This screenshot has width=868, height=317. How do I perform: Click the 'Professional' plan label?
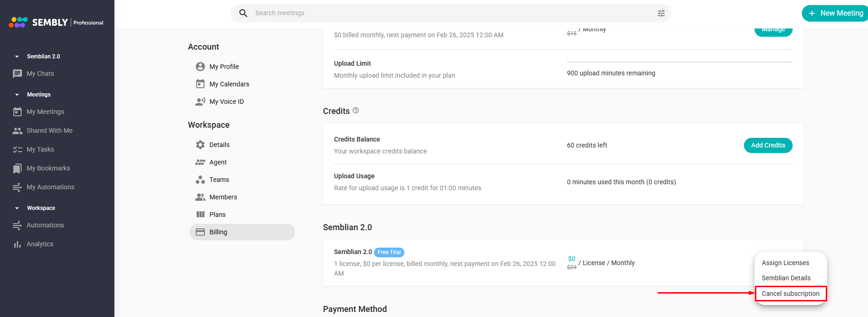[x=88, y=23]
